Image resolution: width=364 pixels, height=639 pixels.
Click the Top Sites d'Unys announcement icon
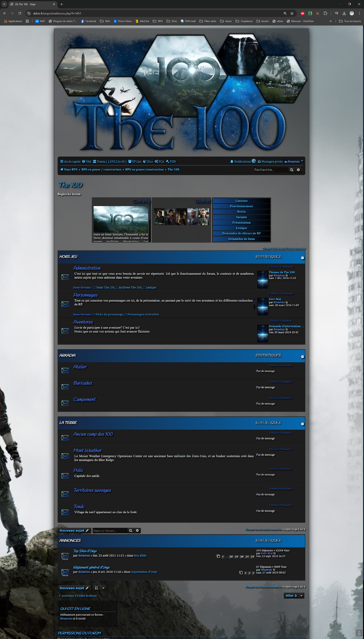(x=65, y=556)
